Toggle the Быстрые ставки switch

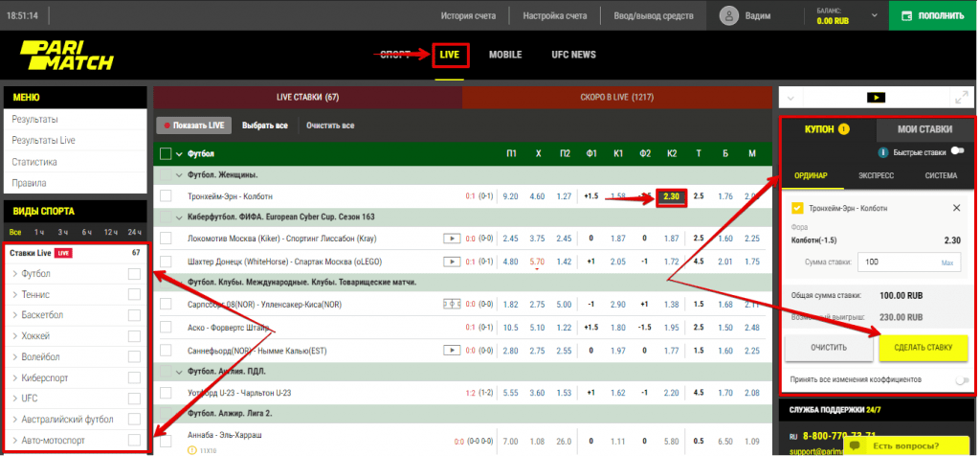point(957,151)
